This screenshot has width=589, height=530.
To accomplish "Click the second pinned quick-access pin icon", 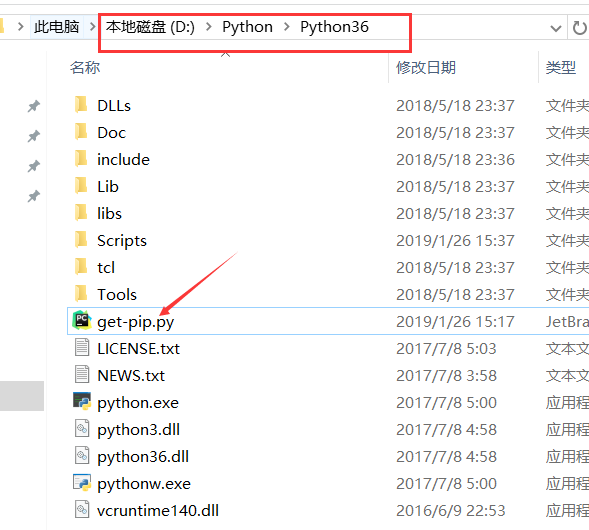I will pos(33,136).
